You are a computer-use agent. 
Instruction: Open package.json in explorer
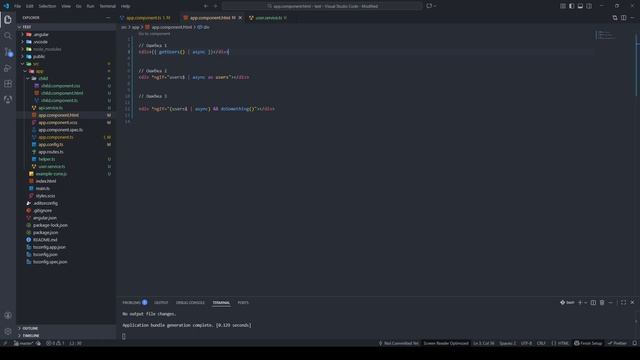[46, 233]
